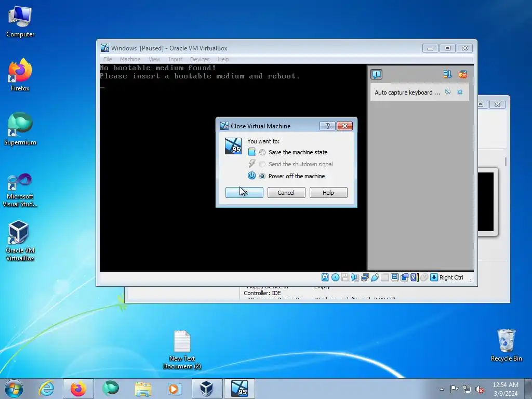Screen dimensions: 532x399
Task: Click the mouse integration status icon
Action: click(424, 277)
